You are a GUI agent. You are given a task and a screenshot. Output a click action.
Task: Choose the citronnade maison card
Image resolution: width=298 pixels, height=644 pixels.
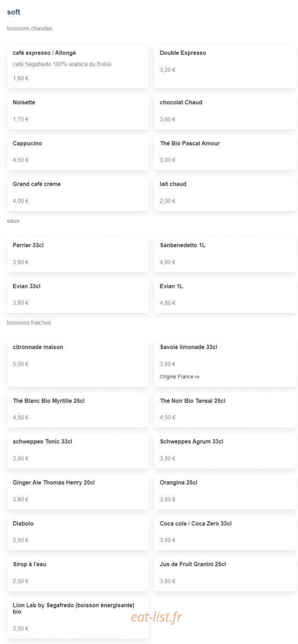78,362
